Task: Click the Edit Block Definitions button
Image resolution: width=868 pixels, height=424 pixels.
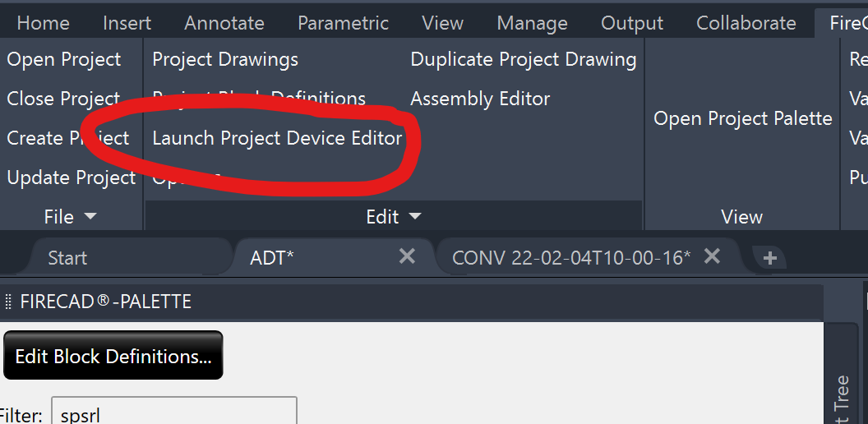Action: [x=113, y=355]
